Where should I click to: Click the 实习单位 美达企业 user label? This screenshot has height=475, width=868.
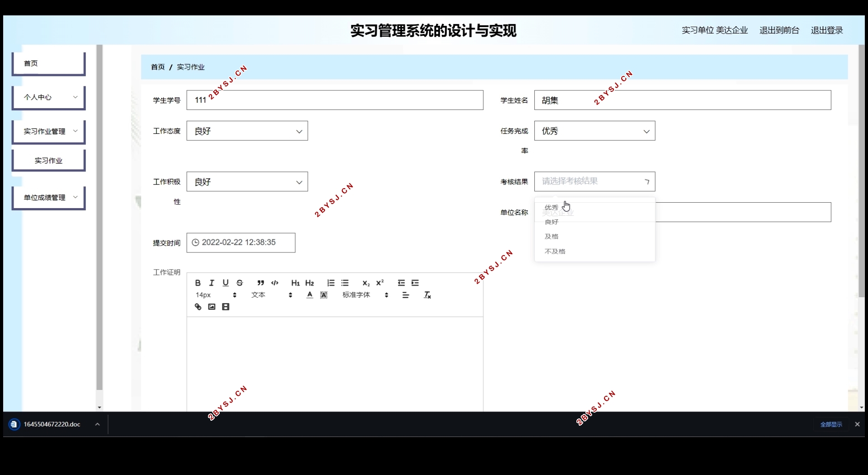click(715, 30)
